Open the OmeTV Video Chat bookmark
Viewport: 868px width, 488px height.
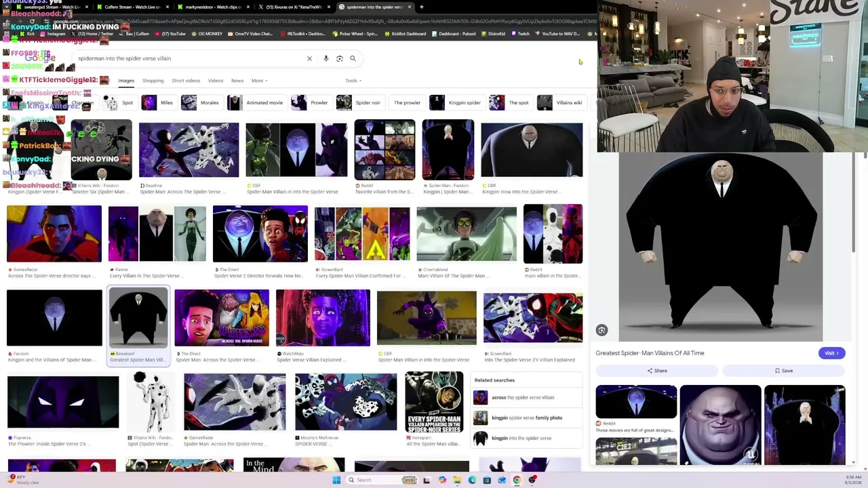251,33
